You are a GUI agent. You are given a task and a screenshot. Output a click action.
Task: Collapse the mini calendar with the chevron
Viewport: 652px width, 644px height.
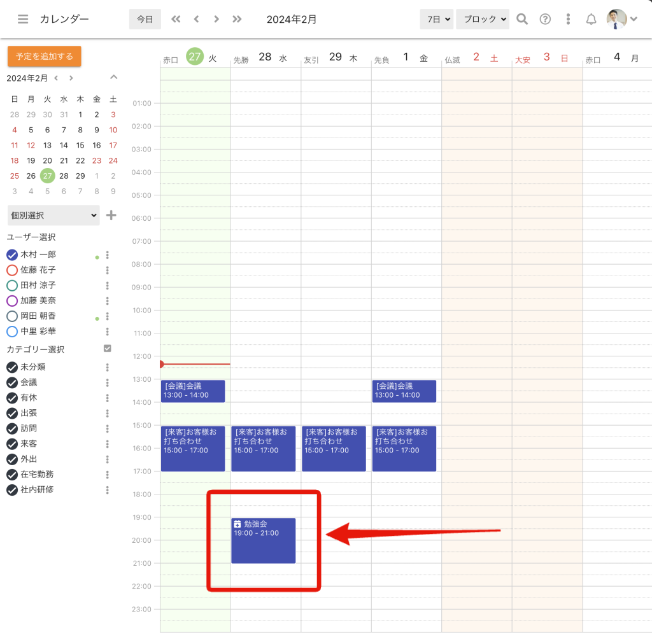pos(113,78)
